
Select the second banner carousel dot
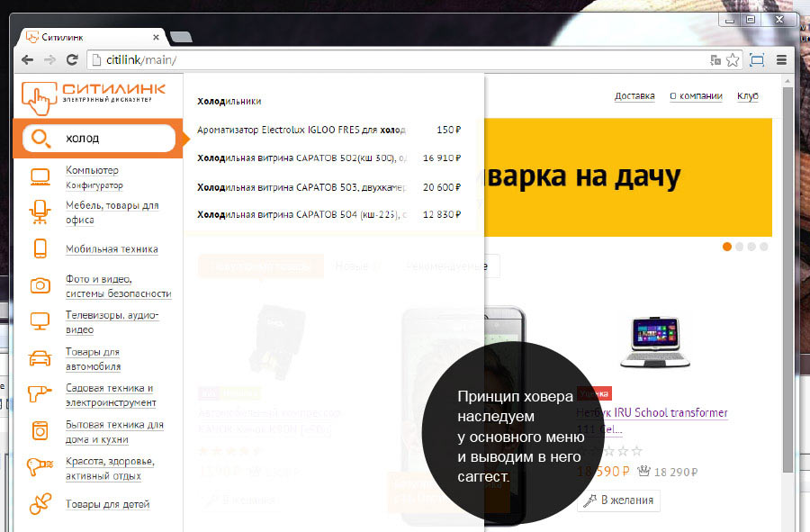coord(740,247)
